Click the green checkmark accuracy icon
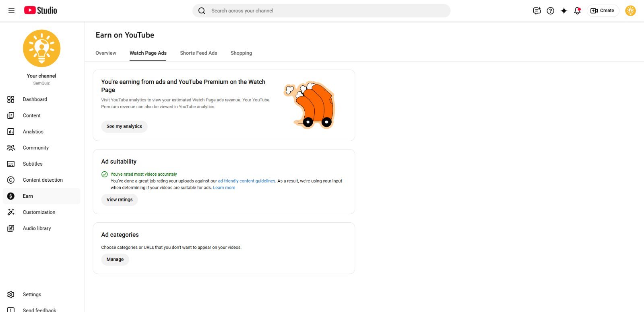Screen dimensions: 644x312 point(105,174)
